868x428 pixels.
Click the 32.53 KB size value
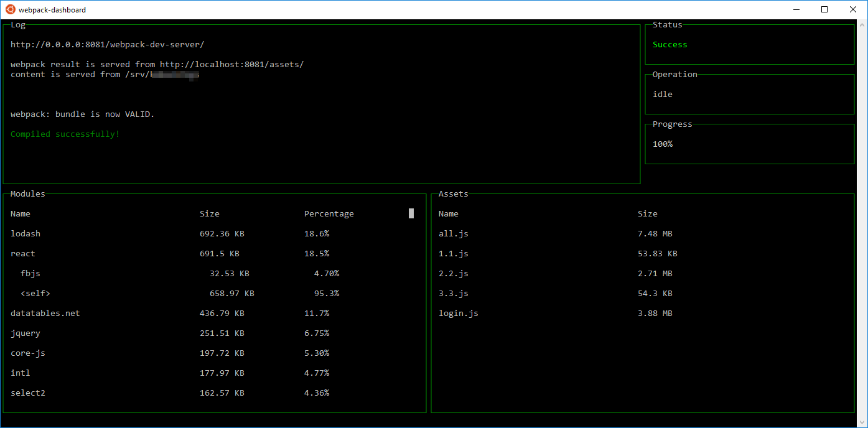coord(230,274)
